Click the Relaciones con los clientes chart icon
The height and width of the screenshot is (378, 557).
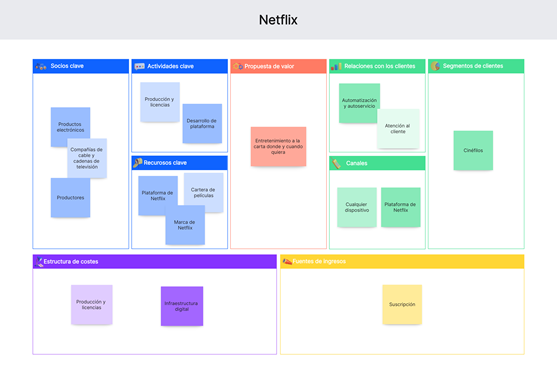[x=336, y=66]
